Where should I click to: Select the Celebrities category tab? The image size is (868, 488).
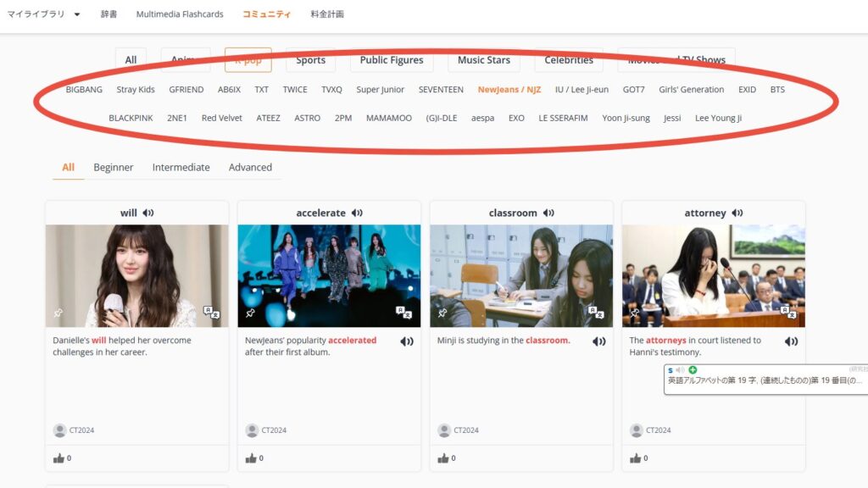tap(569, 60)
